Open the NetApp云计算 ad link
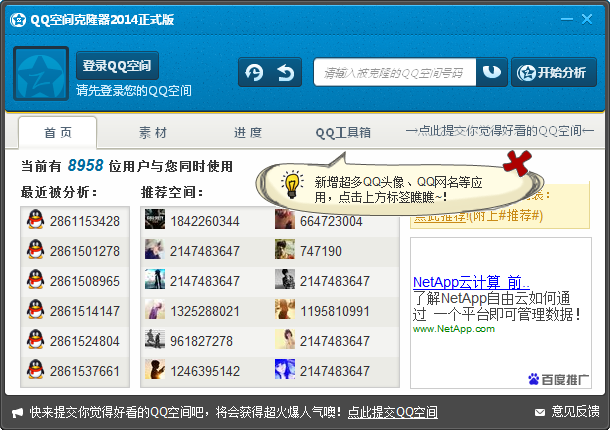The height and width of the screenshot is (430, 610). point(471,282)
